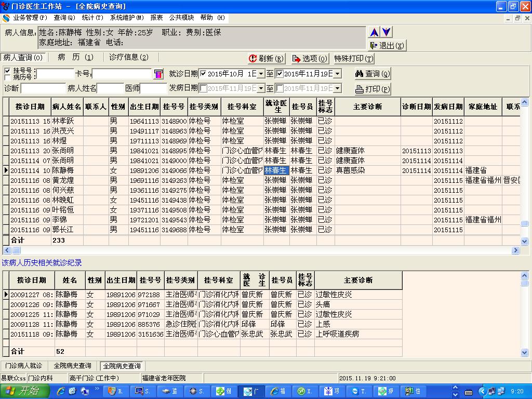
Task: Switch to the 诊疗信息(2) tab
Action: pyautogui.click(x=129, y=57)
